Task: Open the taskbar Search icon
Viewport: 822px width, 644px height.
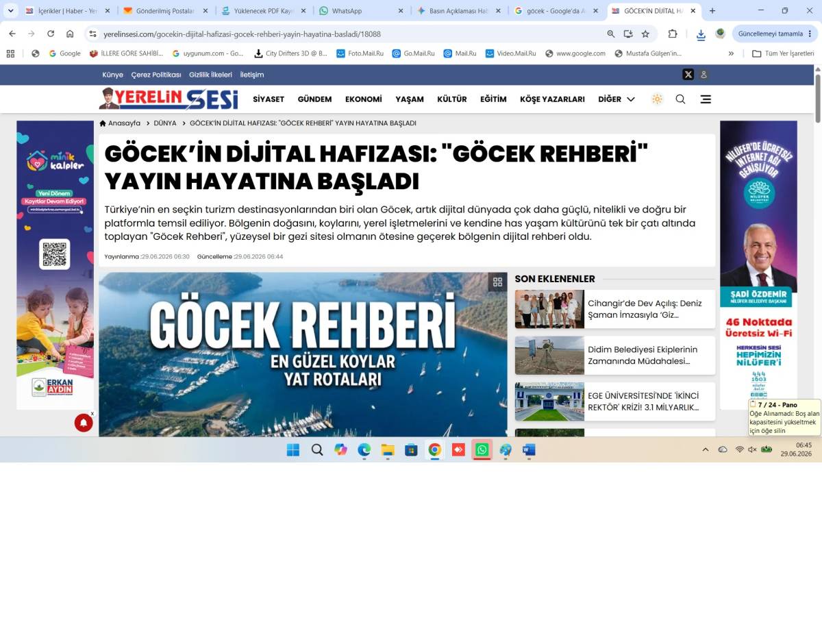Action: [x=317, y=449]
